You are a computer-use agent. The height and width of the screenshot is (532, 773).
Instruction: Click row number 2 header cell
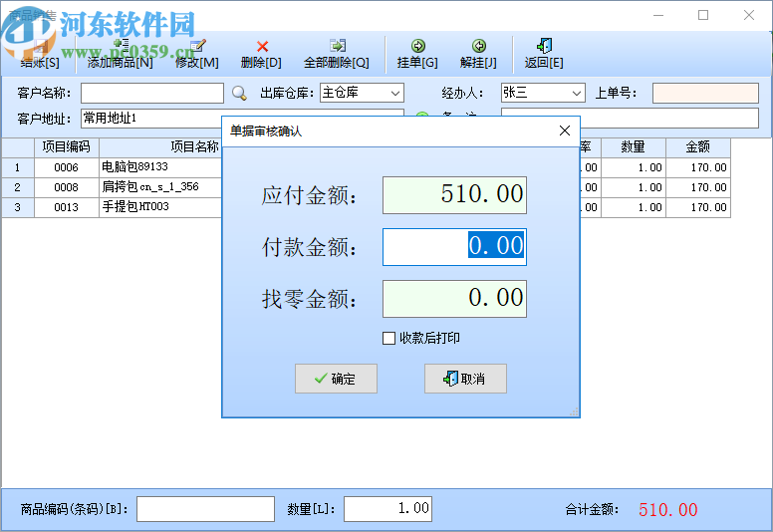point(18,187)
